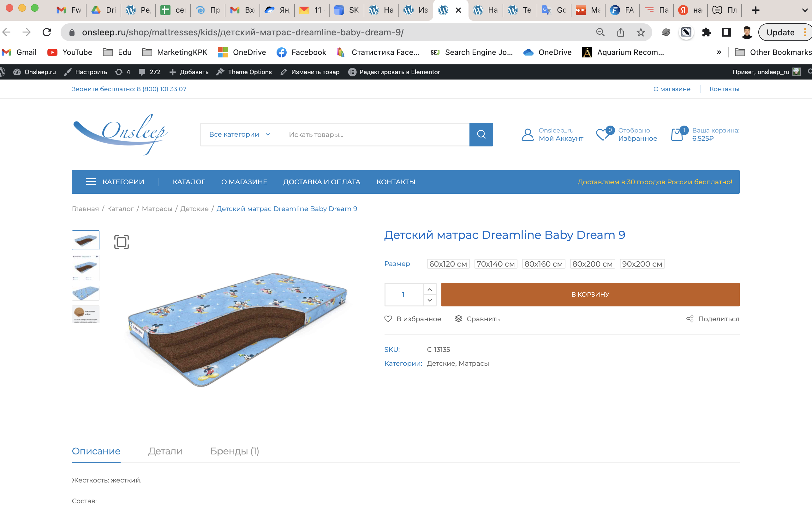Image resolution: width=812 pixels, height=515 pixels.
Task: Open ДОСТАВКА И ОПЛАТА menu item
Action: tap(322, 182)
